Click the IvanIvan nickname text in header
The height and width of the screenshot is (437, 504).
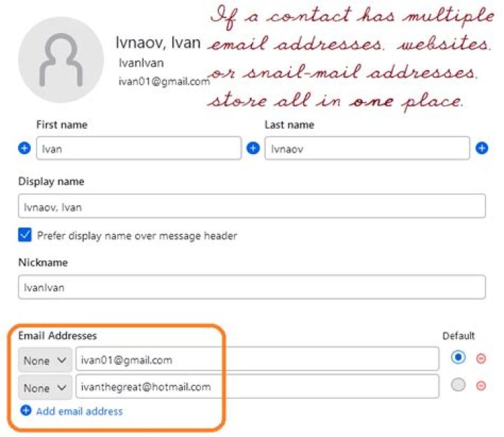(x=141, y=63)
